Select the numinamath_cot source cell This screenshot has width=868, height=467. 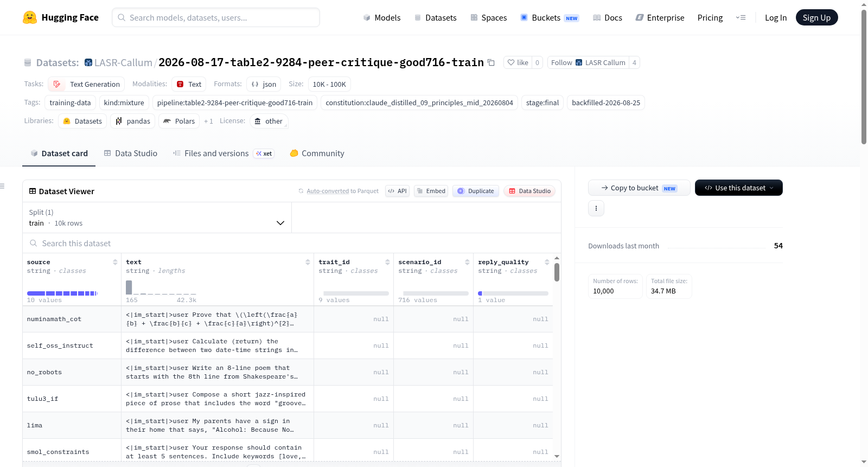[72, 319]
